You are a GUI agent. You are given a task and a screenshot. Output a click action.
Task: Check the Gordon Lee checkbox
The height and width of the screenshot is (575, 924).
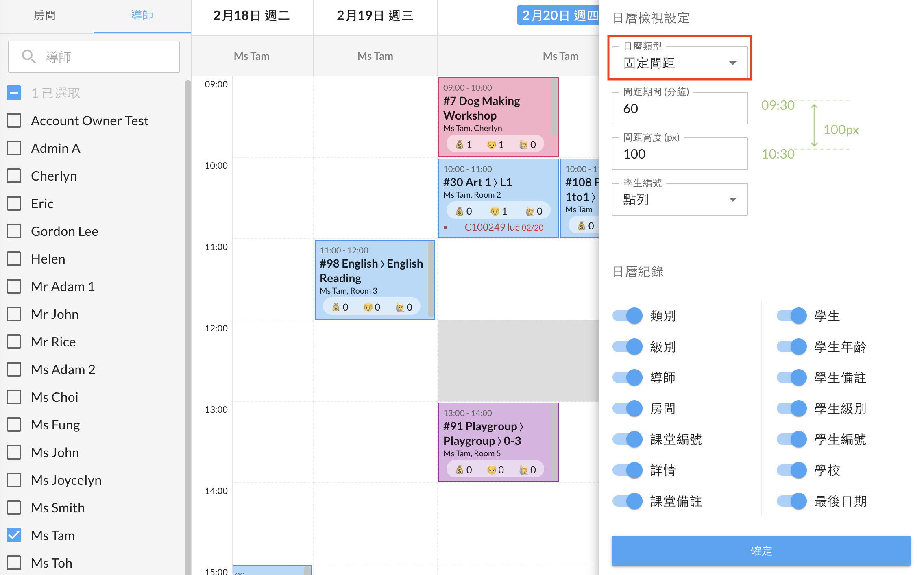[x=14, y=231]
